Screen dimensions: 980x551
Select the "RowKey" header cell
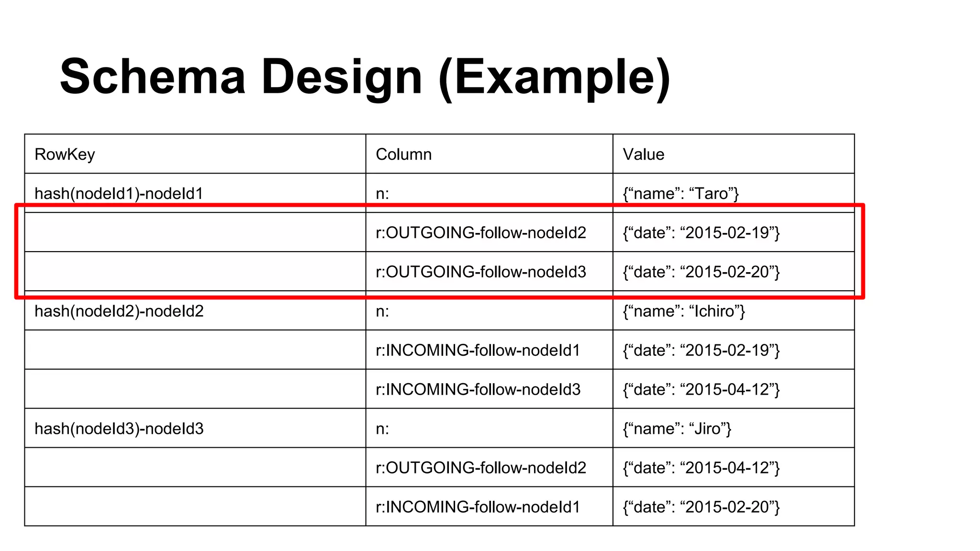click(x=195, y=154)
